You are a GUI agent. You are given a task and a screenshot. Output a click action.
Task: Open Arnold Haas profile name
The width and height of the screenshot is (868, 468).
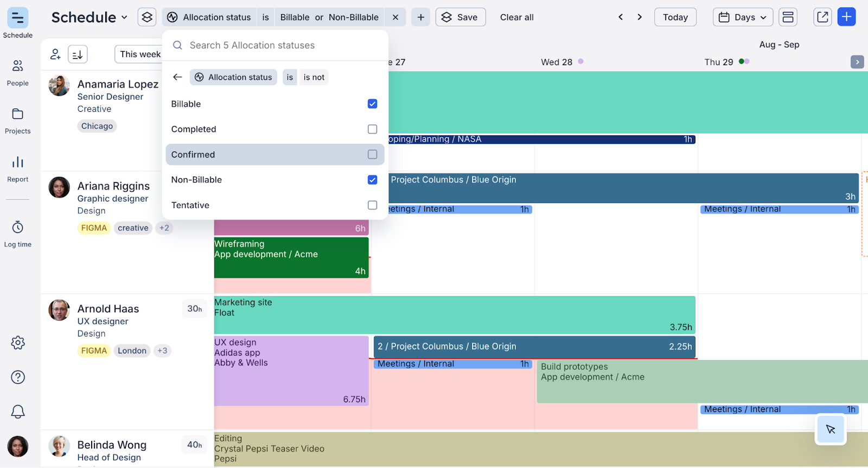coord(108,309)
